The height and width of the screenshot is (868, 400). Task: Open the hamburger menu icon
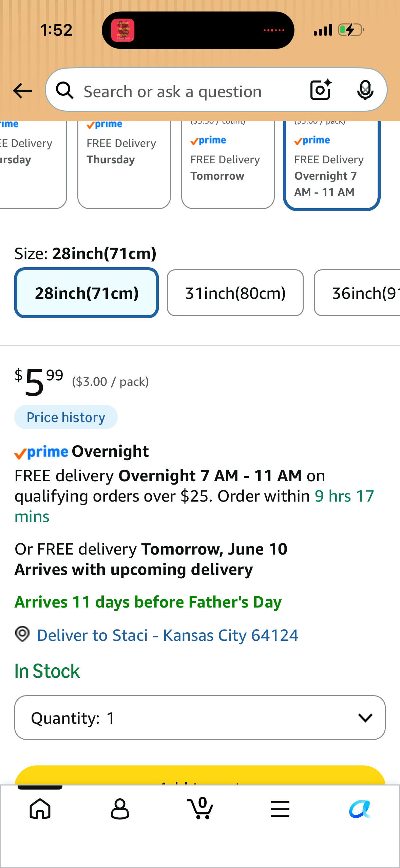pos(280,809)
